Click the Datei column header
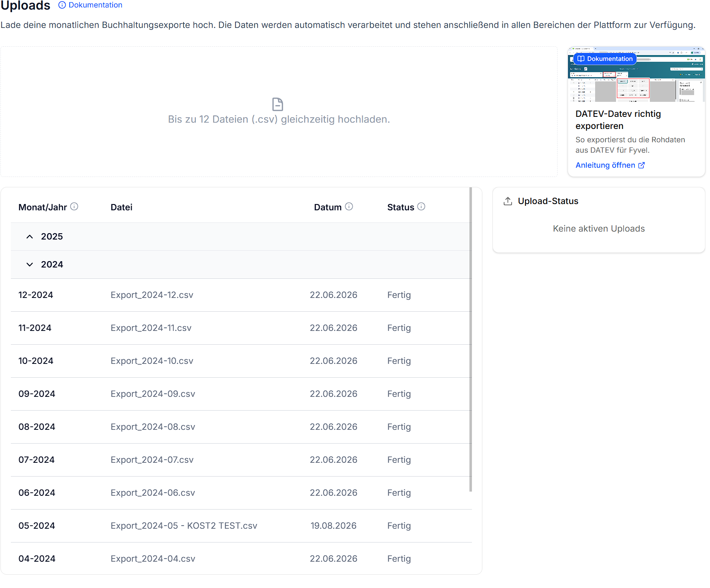 pos(122,207)
